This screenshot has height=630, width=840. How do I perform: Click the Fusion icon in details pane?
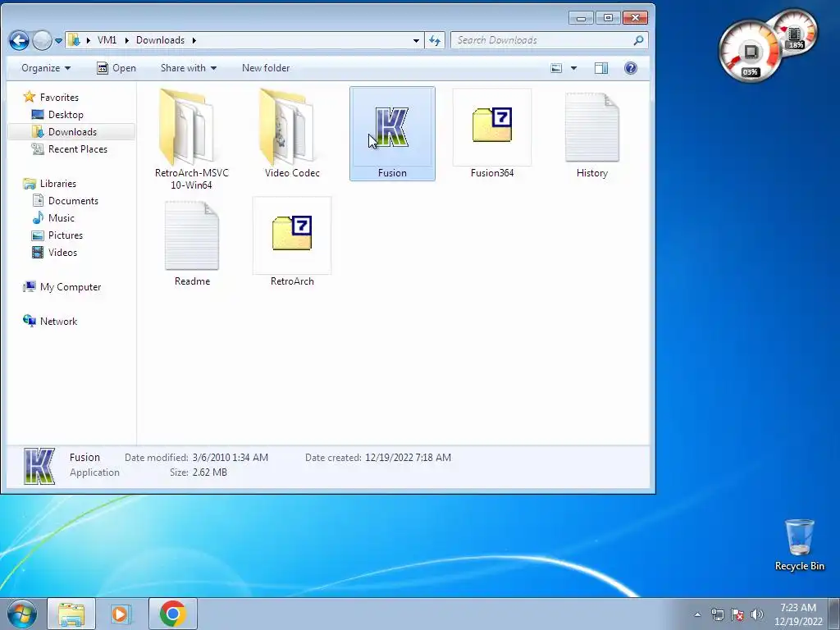pos(39,466)
